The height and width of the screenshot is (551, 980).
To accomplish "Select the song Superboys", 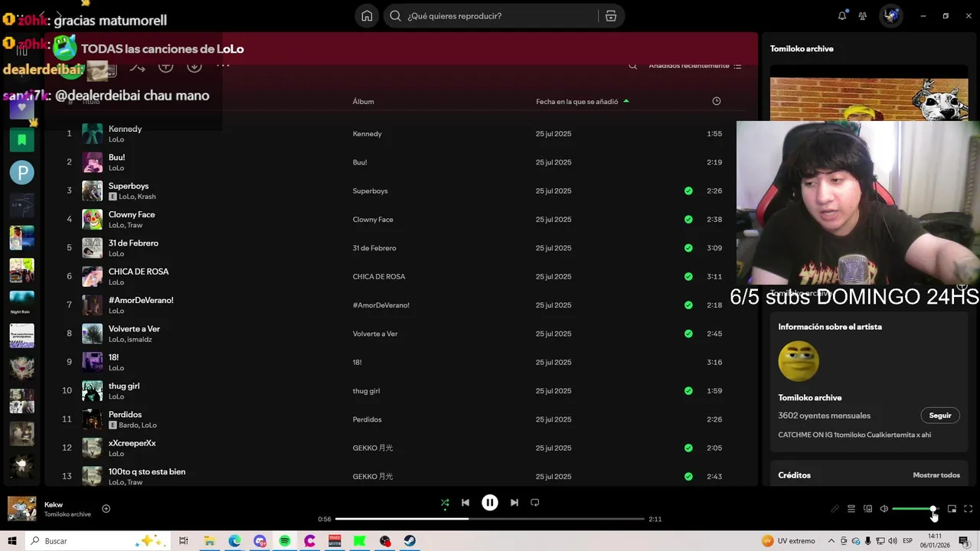I will tap(129, 186).
